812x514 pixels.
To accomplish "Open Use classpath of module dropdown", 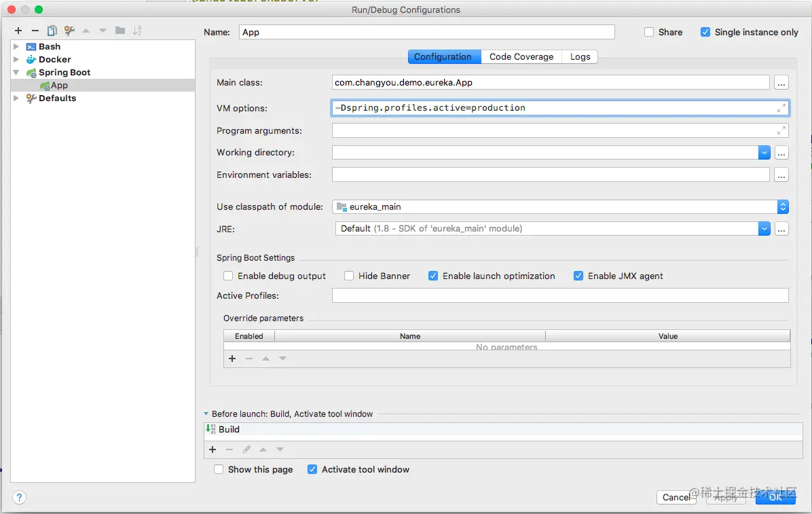I will click(783, 206).
